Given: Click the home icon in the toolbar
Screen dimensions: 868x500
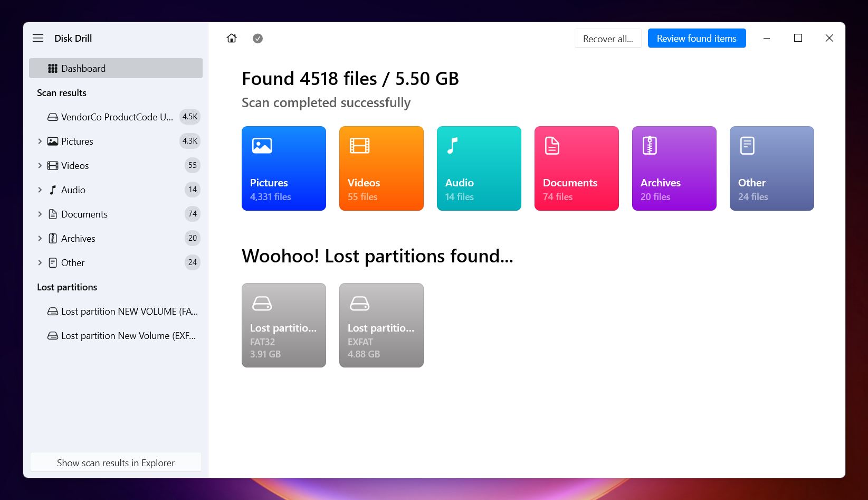Looking at the screenshot, I should point(232,38).
